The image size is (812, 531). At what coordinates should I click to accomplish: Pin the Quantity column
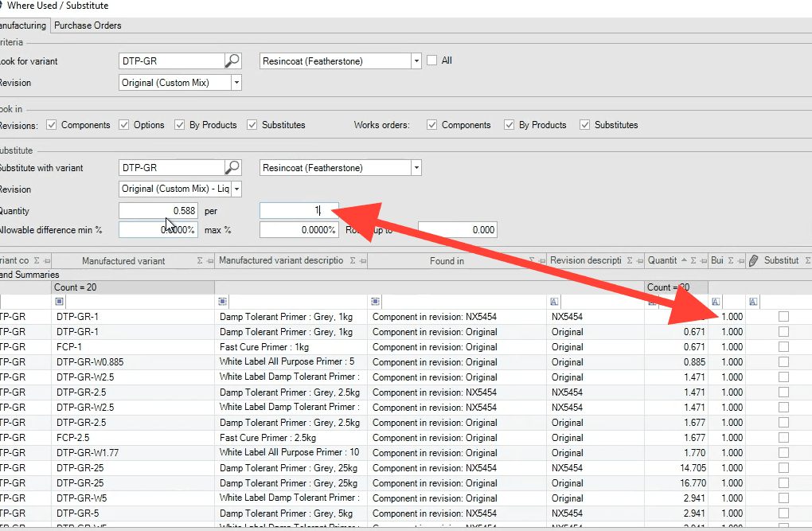coord(703,261)
